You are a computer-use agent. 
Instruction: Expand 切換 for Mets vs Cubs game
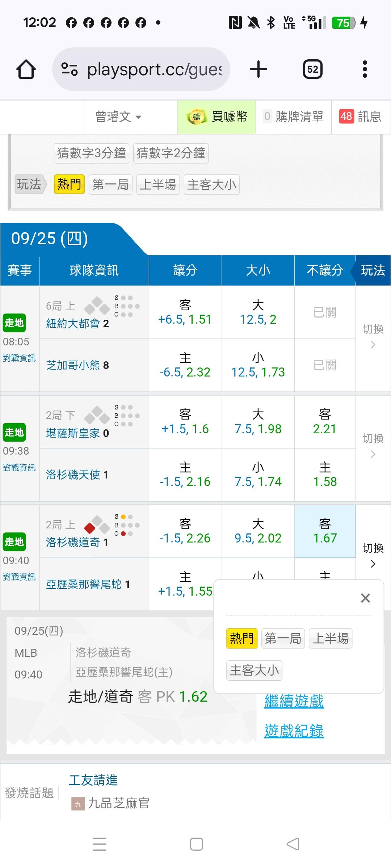(x=373, y=336)
